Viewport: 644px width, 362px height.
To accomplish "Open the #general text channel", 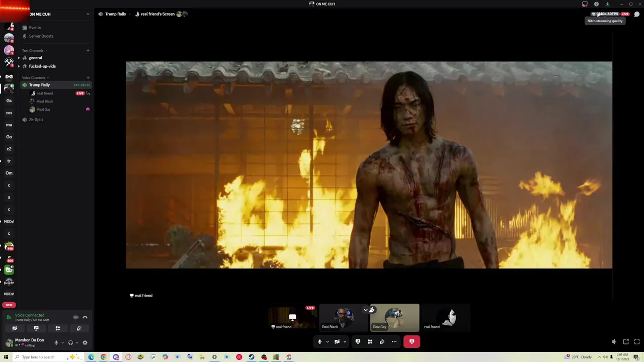I will [x=56, y=58].
